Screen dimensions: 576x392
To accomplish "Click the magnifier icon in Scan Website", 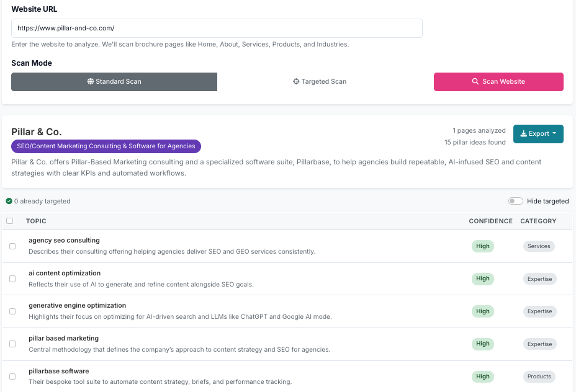I will click(475, 81).
